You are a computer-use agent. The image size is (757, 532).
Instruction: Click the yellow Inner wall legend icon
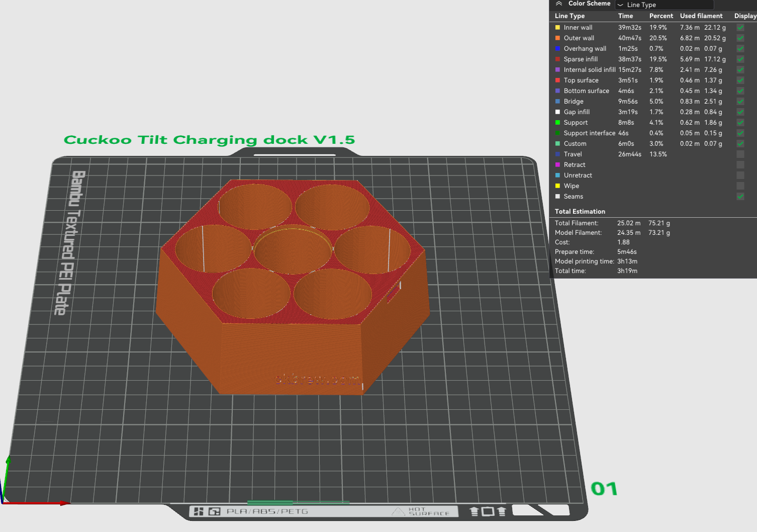coord(557,28)
